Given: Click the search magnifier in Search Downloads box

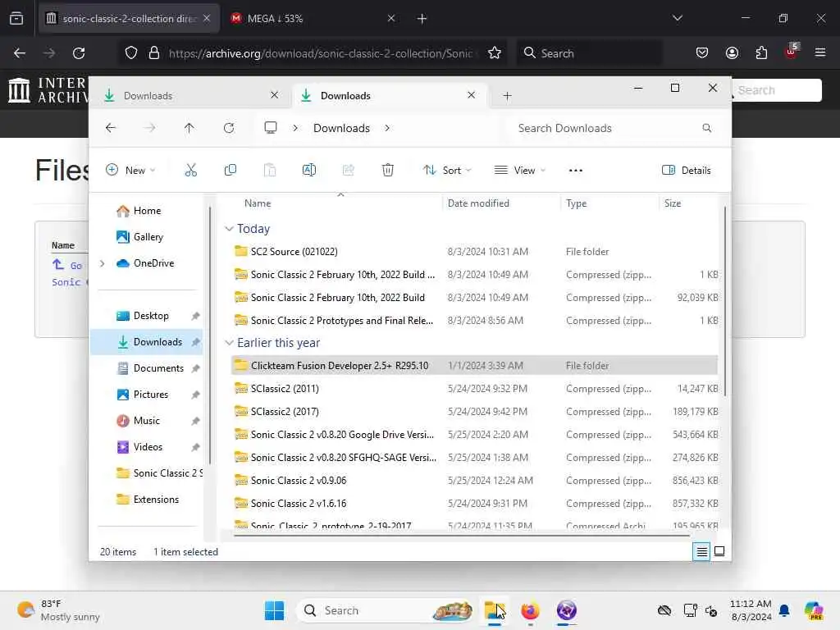Looking at the screenshot, I should 706,128.
